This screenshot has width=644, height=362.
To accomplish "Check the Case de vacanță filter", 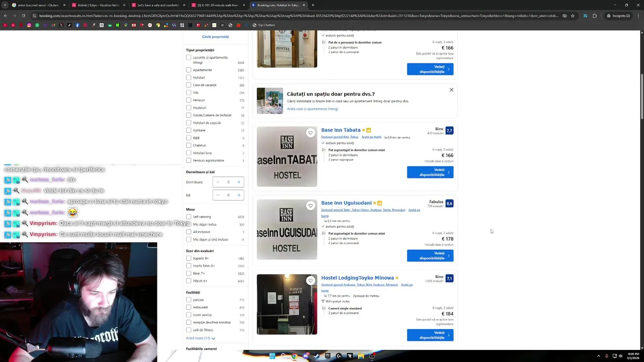I will tap(189, 85).
